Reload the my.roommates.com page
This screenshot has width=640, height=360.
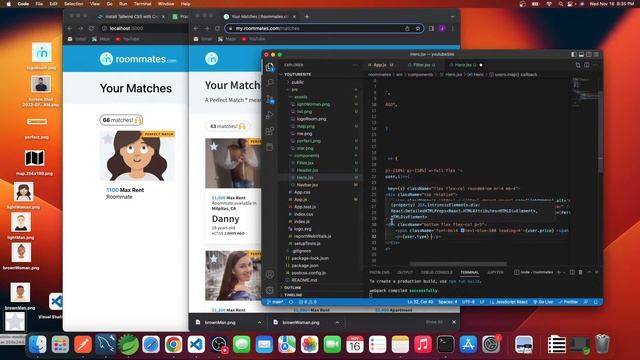tap(218, 29)
